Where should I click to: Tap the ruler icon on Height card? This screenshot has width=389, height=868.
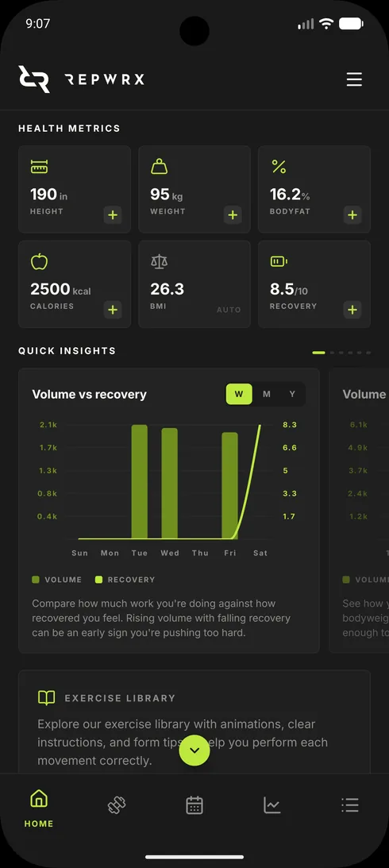[39, 167]
